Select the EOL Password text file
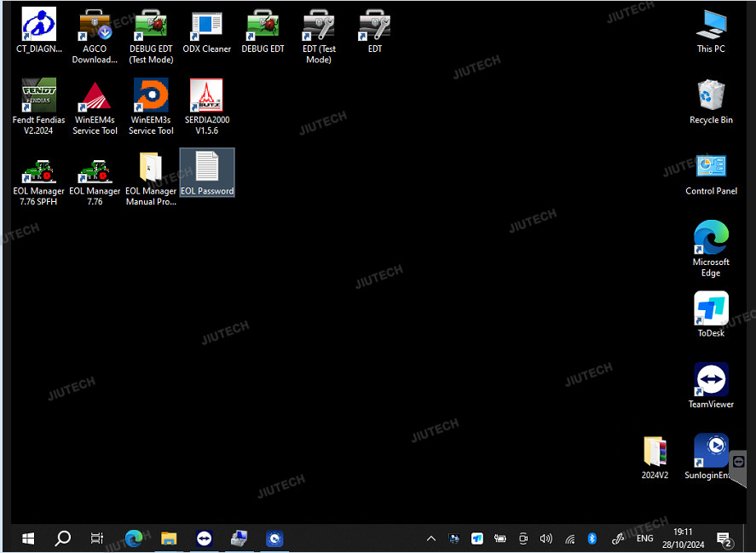This screenshot has height=553, width=756. (207, 169)
